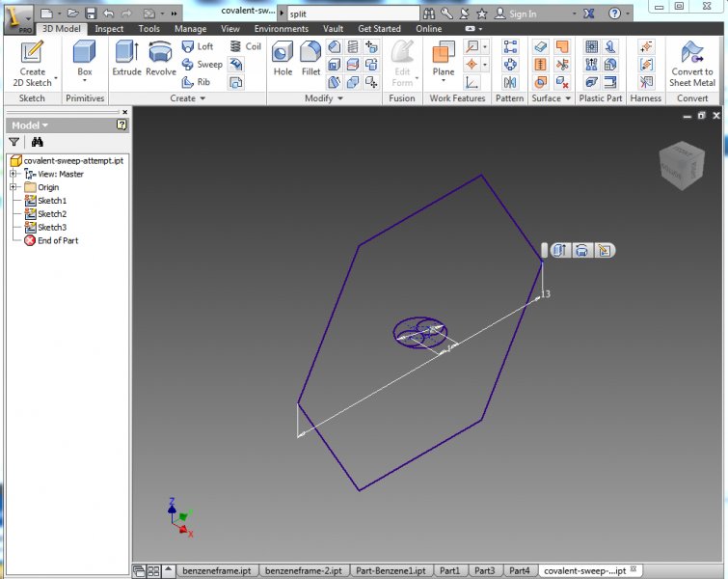Select the Hole tool

click(283, 60)
